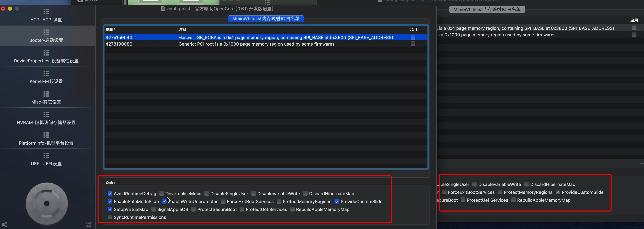Check RebuildAppleMemoryMap in the background window

click(x=513, y=200)
